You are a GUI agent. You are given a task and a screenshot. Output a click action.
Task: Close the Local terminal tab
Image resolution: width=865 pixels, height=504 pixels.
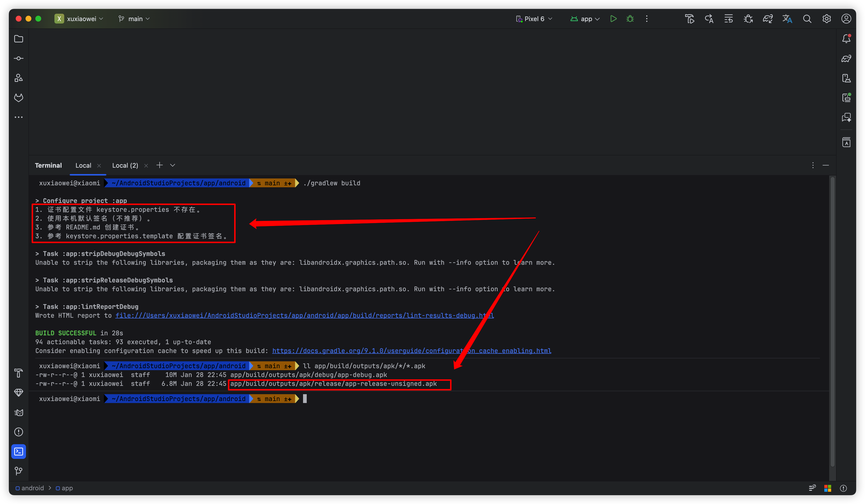[99, 166]
